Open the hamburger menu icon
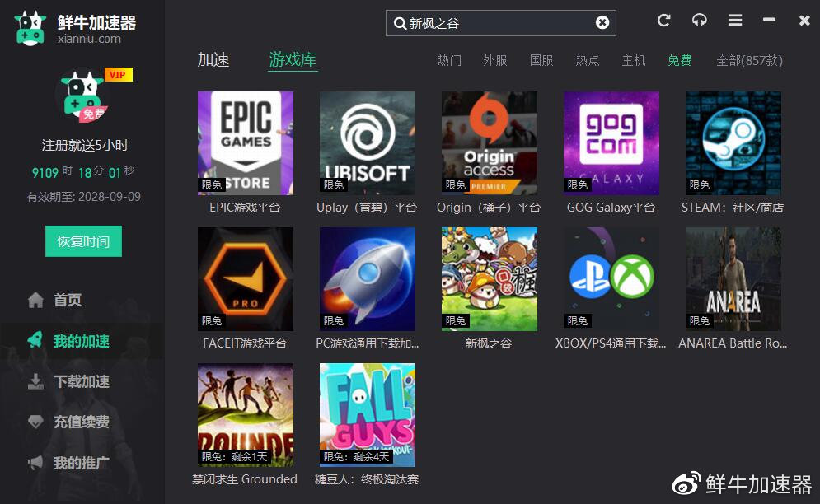Viewport: 820px width, 504px height. [x=735, y=21]
